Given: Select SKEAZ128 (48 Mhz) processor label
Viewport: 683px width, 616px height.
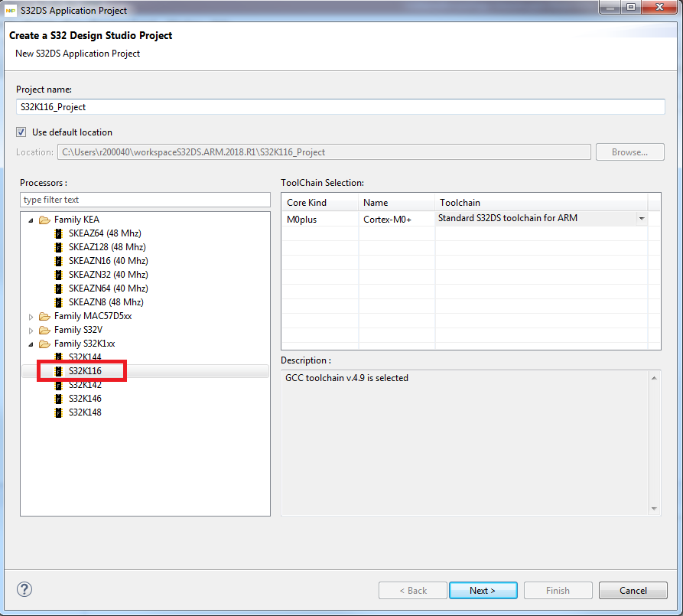Looking at the screenshot, I should (107, 247).
